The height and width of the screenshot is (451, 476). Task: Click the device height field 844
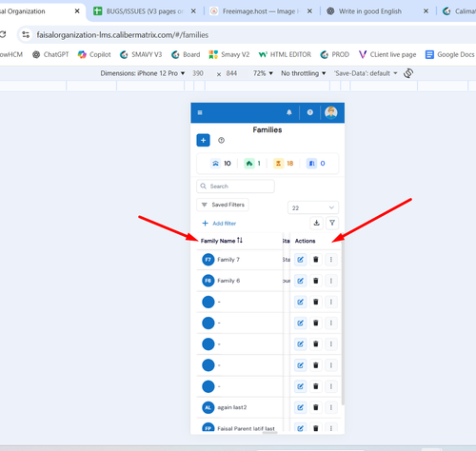pyautogui.click(x=231, y=73)
